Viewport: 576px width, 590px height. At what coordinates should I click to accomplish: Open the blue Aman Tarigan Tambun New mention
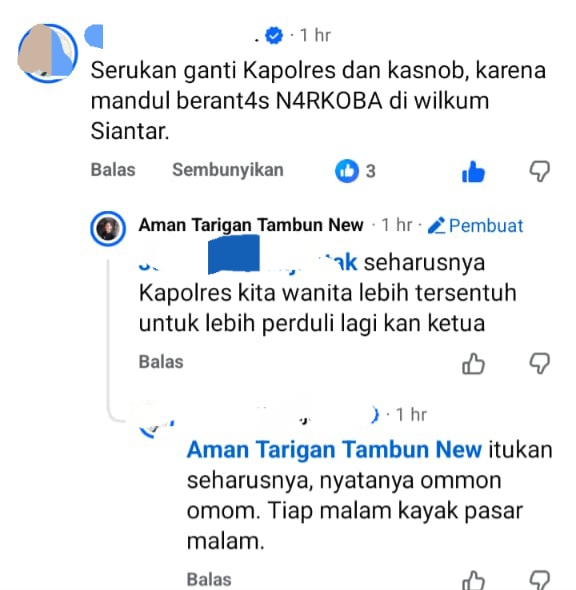[334, 449]
